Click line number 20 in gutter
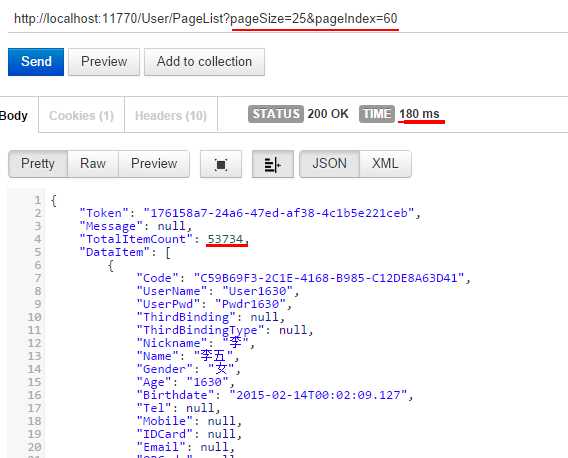Viewport: 568px width, 458px height. 34,447
